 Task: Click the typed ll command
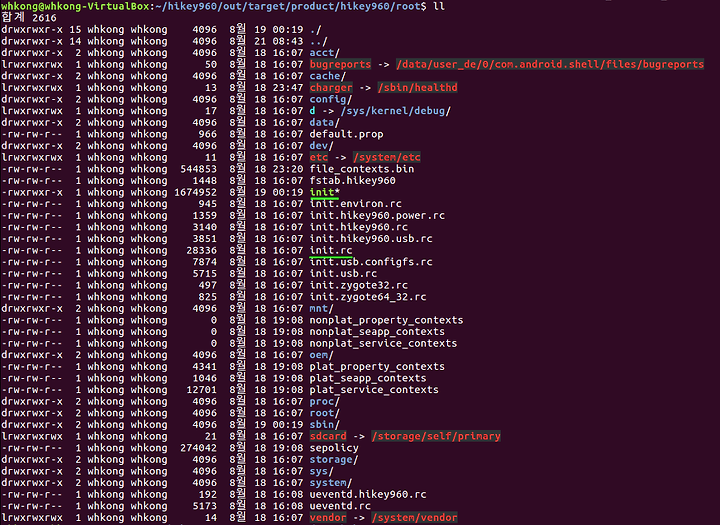(439, 6)
